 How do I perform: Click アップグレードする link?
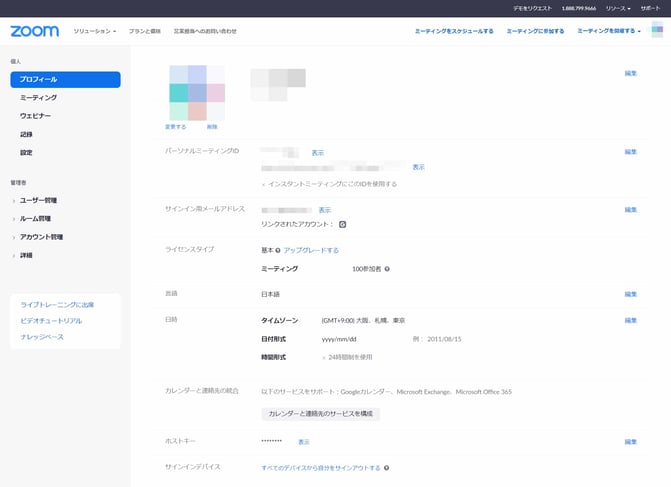(311, 250)
